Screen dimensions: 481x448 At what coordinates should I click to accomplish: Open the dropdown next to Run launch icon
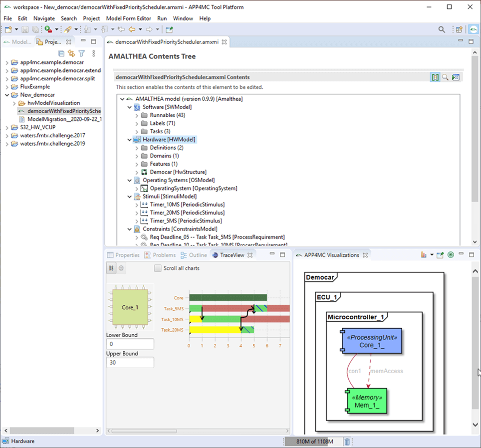point(56,29)
